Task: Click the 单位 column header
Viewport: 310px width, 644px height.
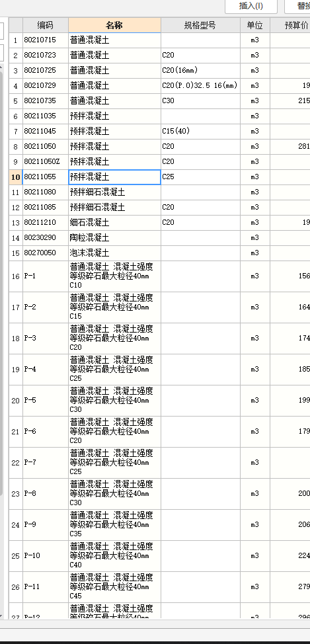Action: pos(255,26)
